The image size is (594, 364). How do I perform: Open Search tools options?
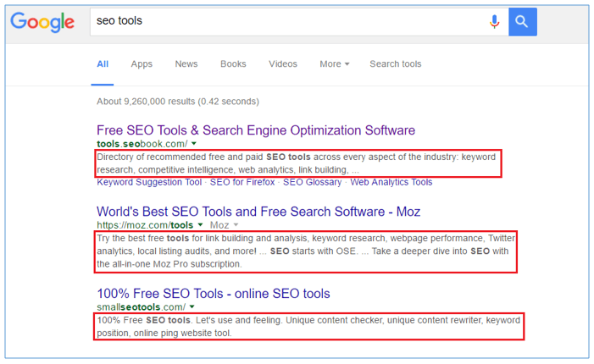pos(395,64)
